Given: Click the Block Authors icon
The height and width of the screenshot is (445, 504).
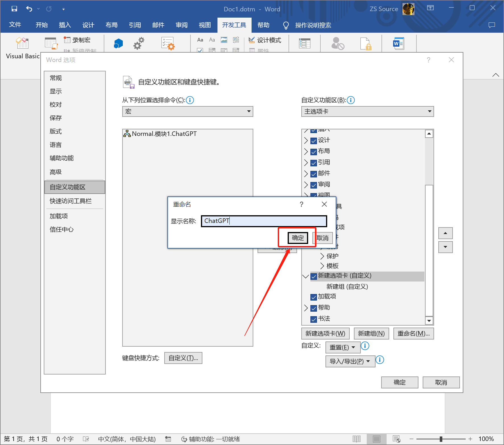Looking at the screenshot, I should (338, 44).
